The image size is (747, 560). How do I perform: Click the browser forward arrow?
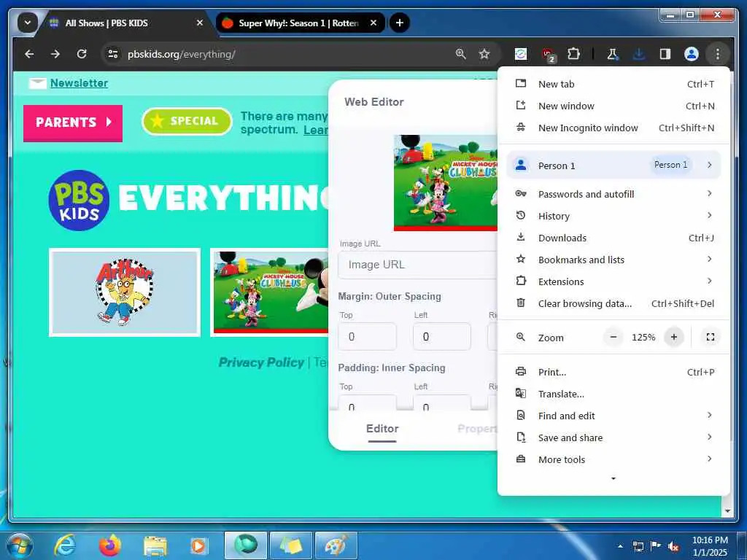[x=55, y=54]
